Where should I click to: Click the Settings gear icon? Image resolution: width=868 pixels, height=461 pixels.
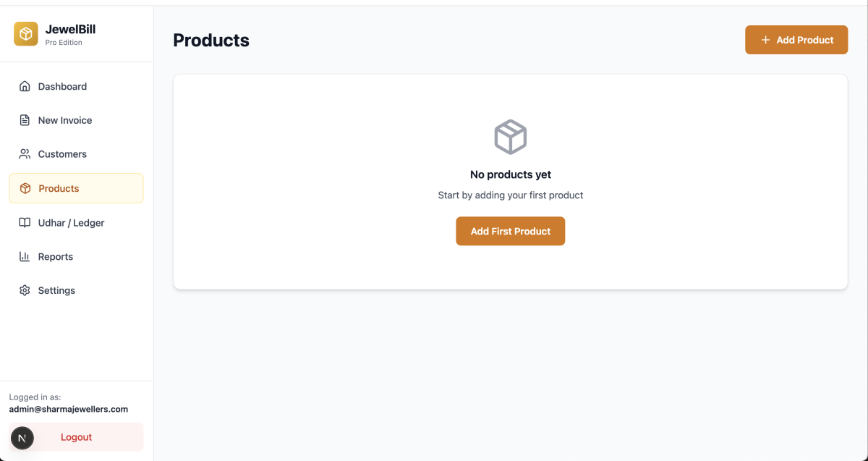25,290
